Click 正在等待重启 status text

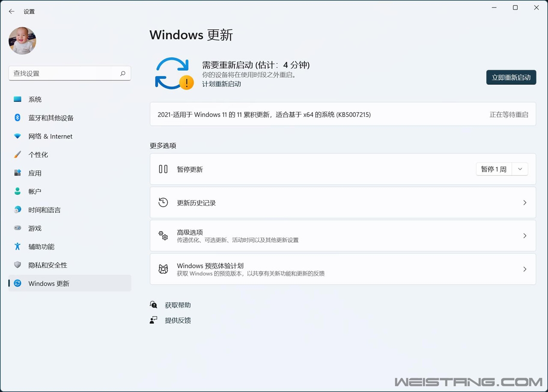pyautogui.click(x=509, y=115)
